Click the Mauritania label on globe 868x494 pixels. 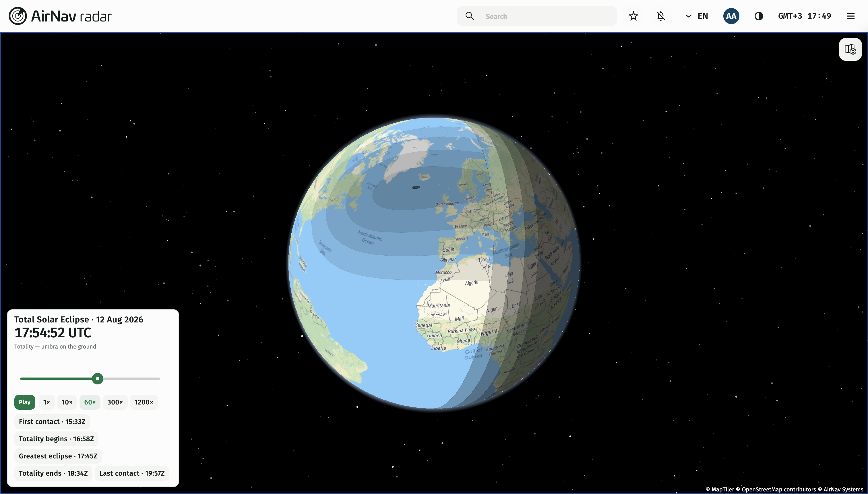[x=439, y=306]
